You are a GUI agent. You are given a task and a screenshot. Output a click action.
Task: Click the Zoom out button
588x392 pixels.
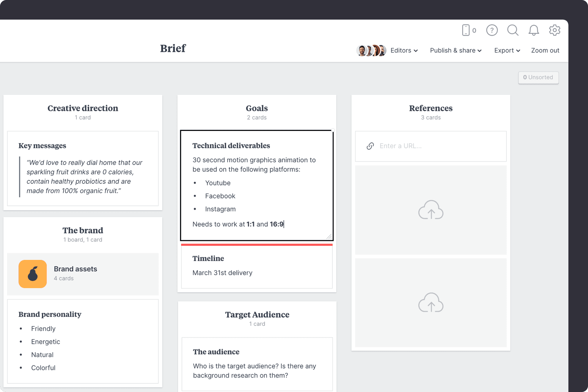545,50
